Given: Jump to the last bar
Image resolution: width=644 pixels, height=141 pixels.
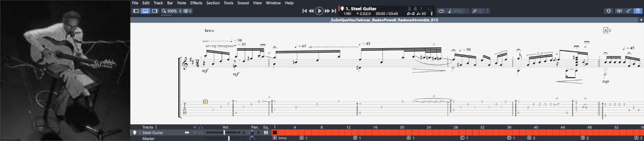Looking at the screenshot, I should pos(334,11).
